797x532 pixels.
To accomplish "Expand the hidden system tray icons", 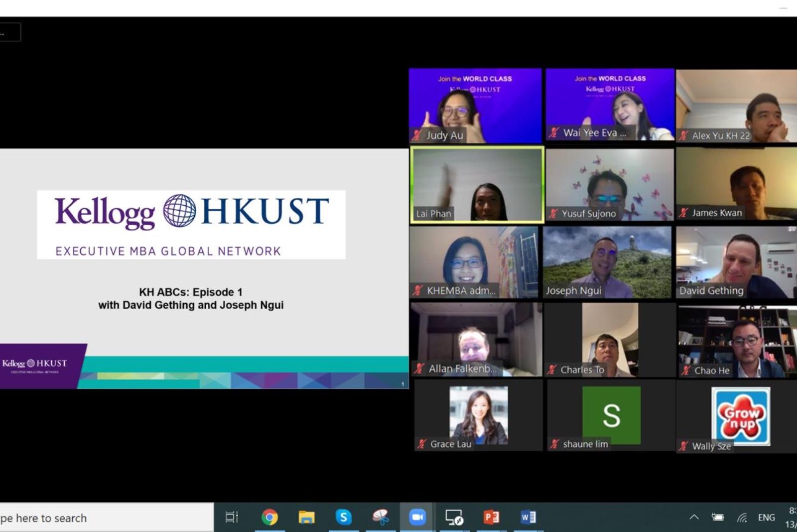I will pyautogui.click(x=694, y=518).
